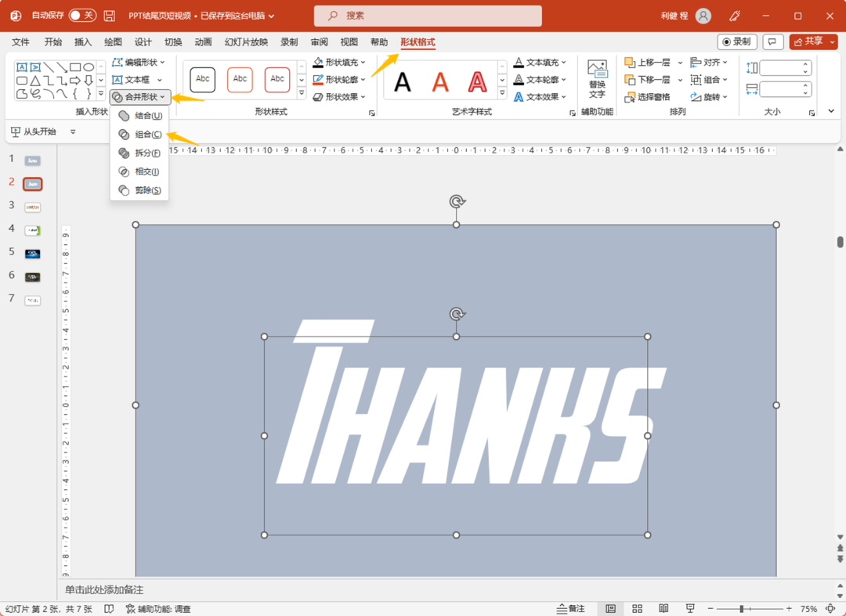This screenshot has height=616, width=846.
Task: Switch to slide sorter view icon
Action: 637,608
